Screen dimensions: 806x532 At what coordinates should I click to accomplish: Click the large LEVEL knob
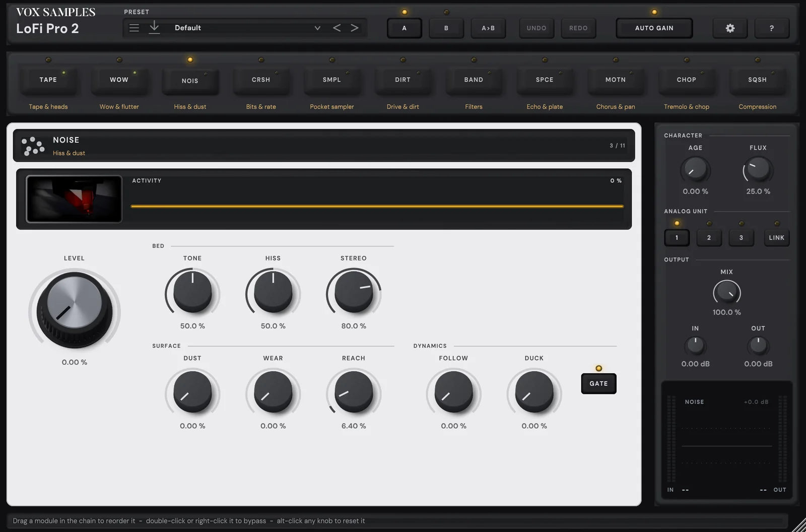(x=75, y=309)
